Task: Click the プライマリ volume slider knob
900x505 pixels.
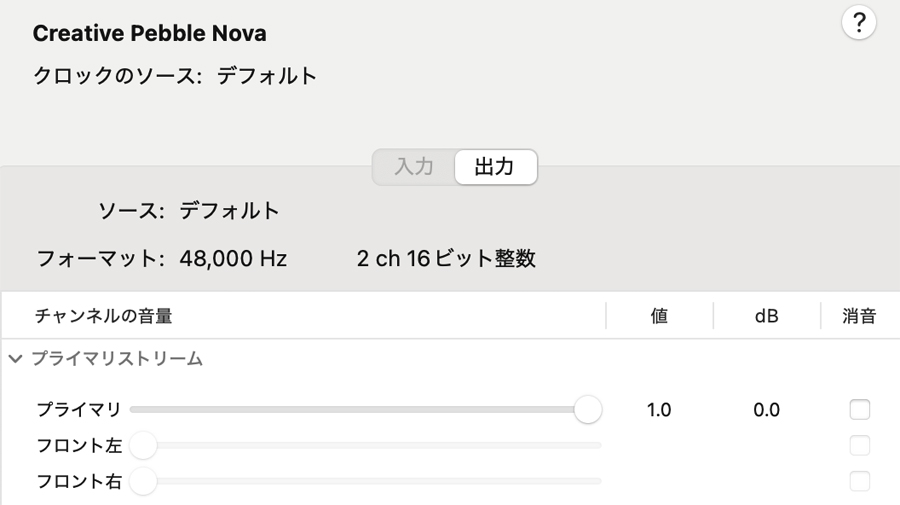Action: point(588,410)
